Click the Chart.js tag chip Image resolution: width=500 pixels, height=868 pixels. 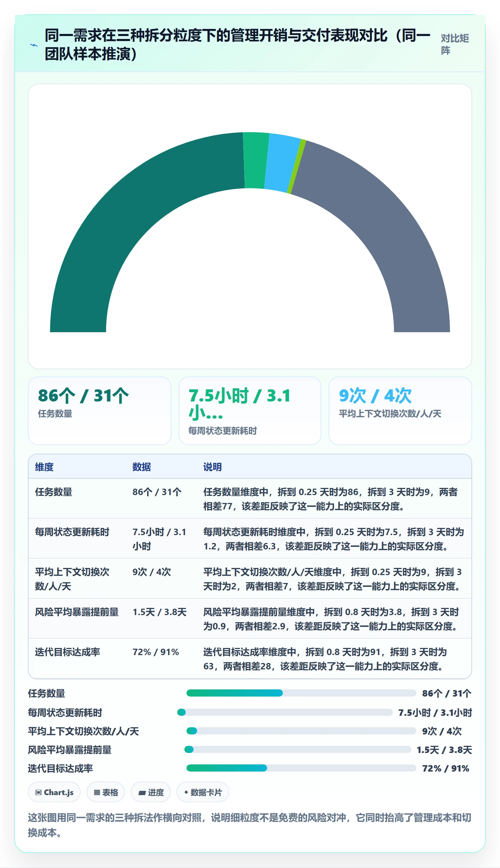pos(54,792)
